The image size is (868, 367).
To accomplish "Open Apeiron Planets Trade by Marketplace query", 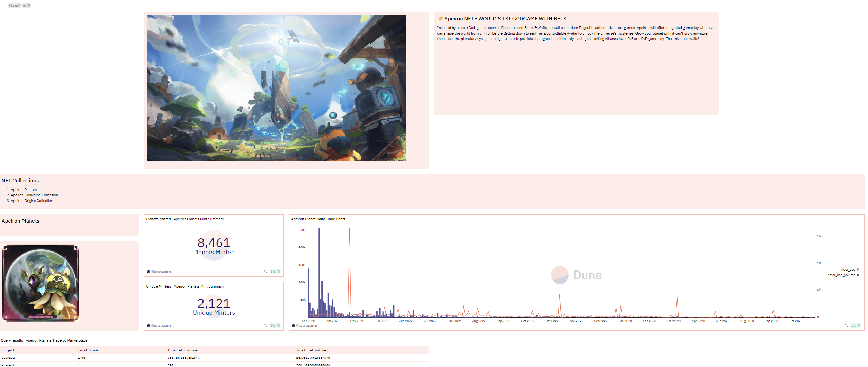I will pyautogui.click(x=56, y=340).
